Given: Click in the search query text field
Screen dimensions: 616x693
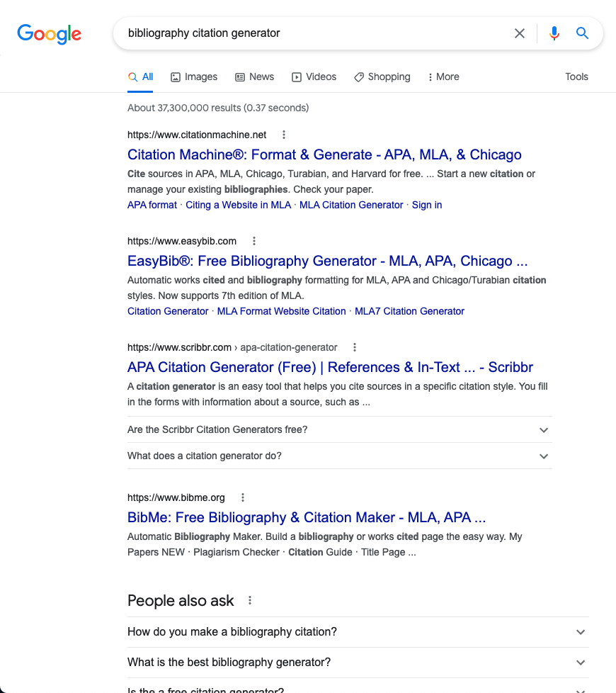Looking at the screenshot, I should [x=316, y=33].
